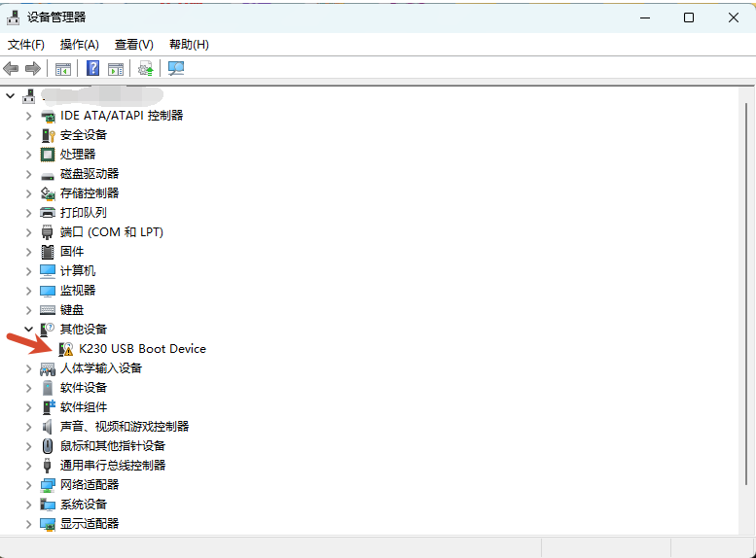The image size is (756, 558).
Task: Click the computer root node icon
Action: [x=29, y=96]
